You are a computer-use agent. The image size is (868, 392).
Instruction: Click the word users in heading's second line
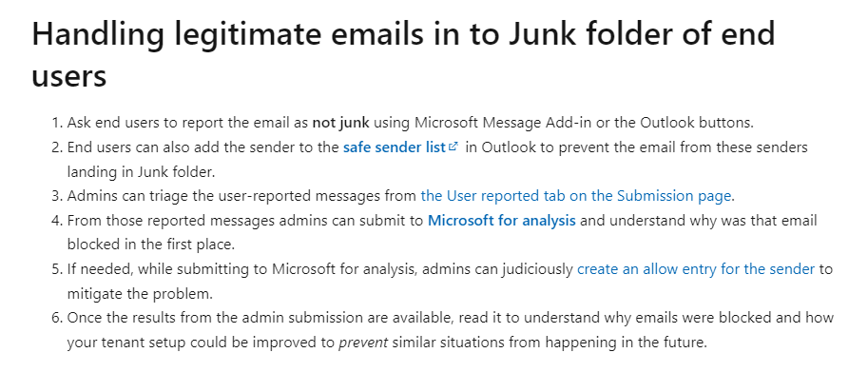pyautogui.click(x=69, y=76)
